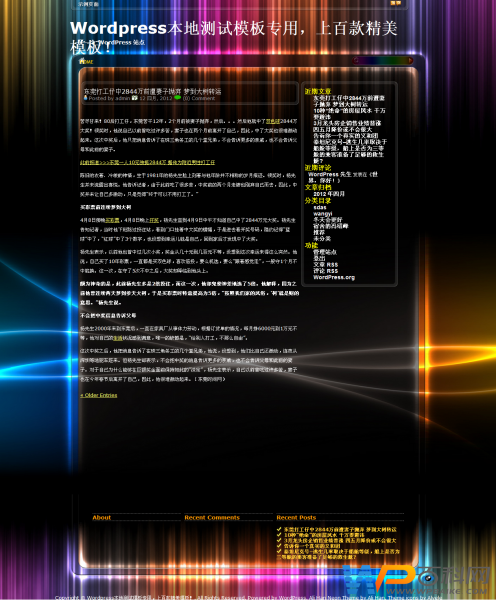496x600 pixels.
Task: Click the underlined green link above article's second paragraph
Action: 147,163
